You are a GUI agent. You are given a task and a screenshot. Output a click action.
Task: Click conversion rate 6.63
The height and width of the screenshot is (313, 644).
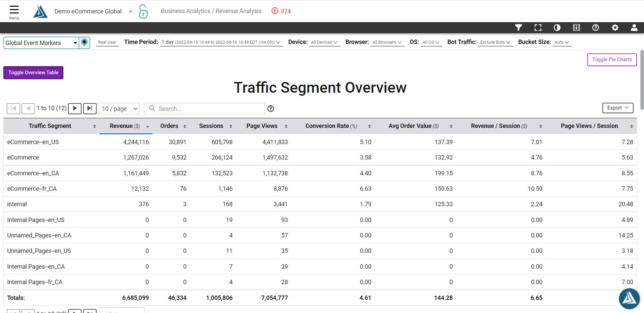click(x=366, y=189)
